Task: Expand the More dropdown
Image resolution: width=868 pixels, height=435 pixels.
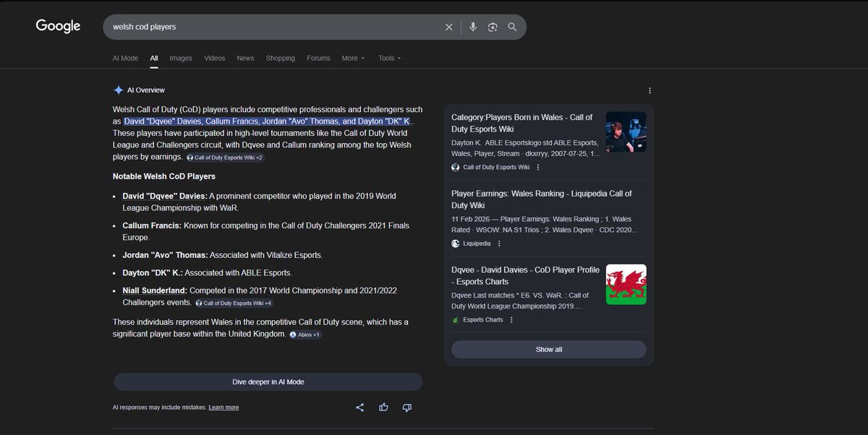Action: (353, 58)
